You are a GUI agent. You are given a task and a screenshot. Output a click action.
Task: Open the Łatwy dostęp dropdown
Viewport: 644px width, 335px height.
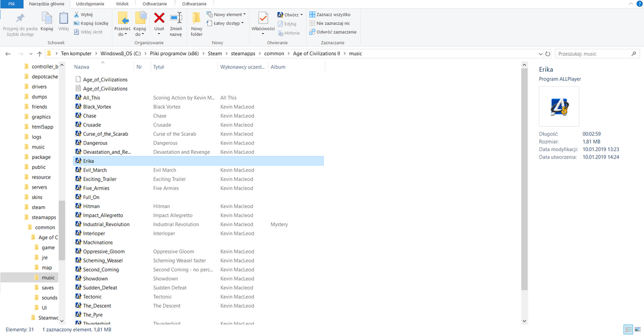coord(225,23)
